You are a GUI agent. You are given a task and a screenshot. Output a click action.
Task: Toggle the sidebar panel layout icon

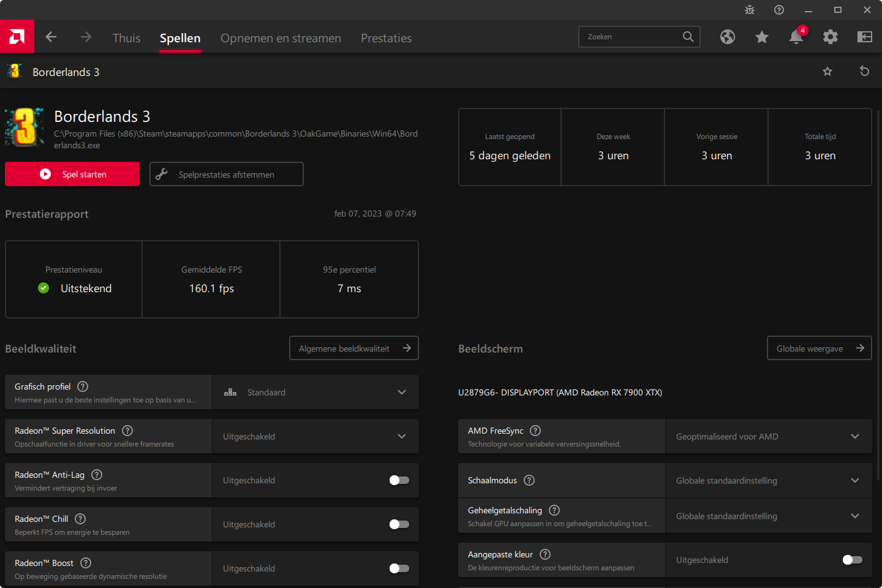click(865, 37)
